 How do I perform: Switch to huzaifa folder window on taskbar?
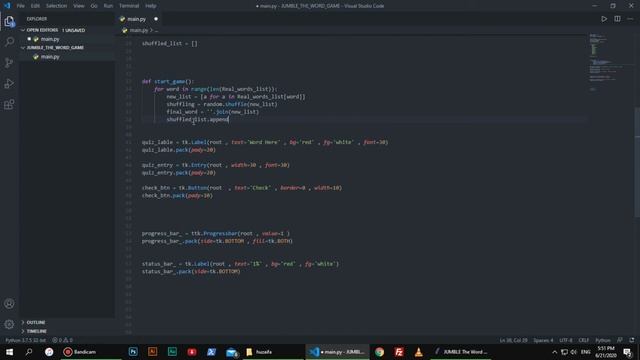click(273, 352)
